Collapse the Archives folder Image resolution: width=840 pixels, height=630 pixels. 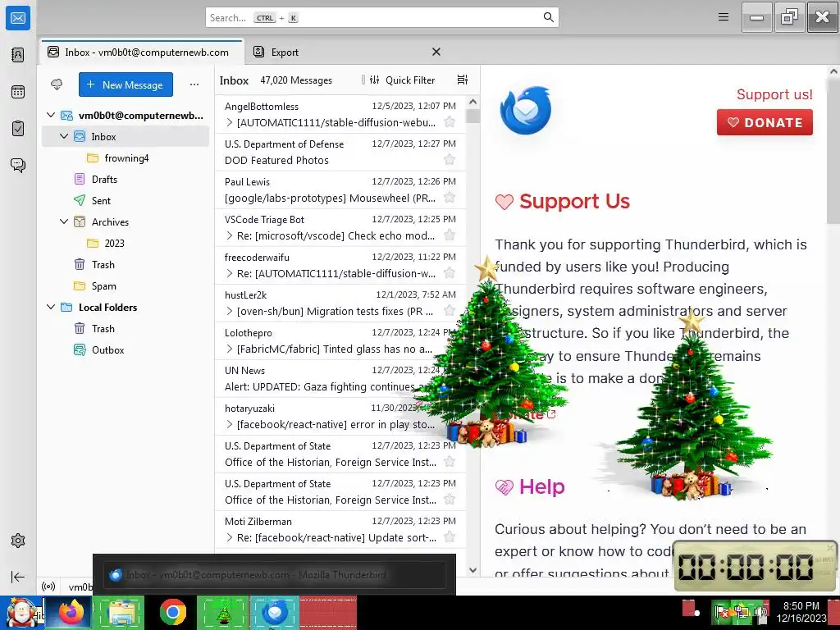pyautogui.click(x=64, y=221)
